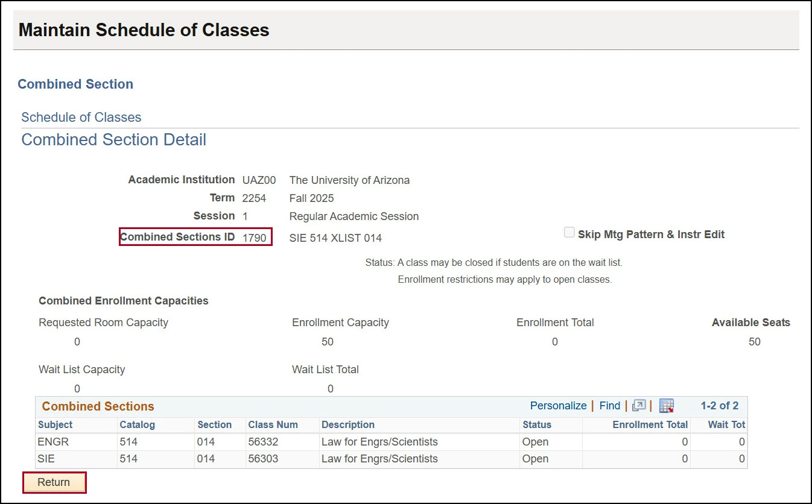The image size is (812, 504).
Task: Select Open status in SIE row
Action: pos(535,459)
